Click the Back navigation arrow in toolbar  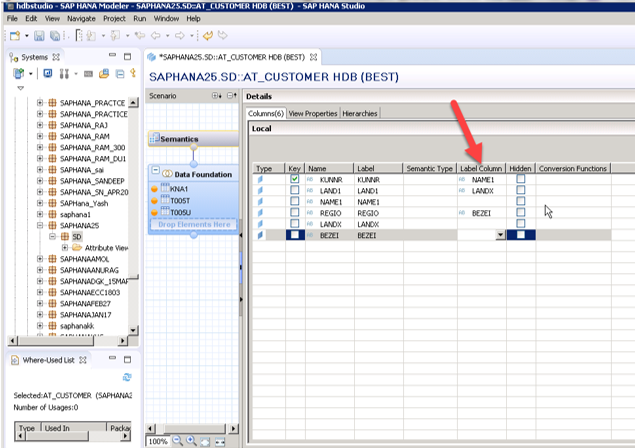coord(156,36)
